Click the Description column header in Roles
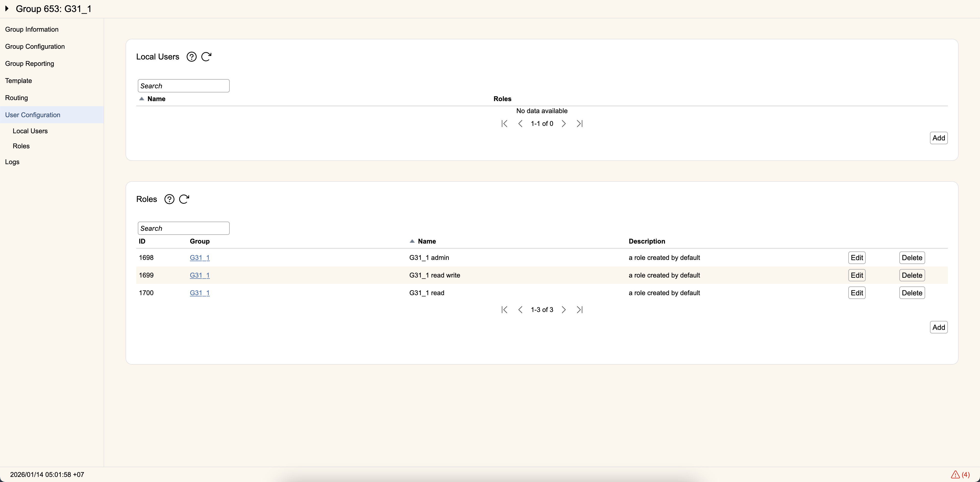The width and height of the screenshot is (980, 482). (647, 241)
